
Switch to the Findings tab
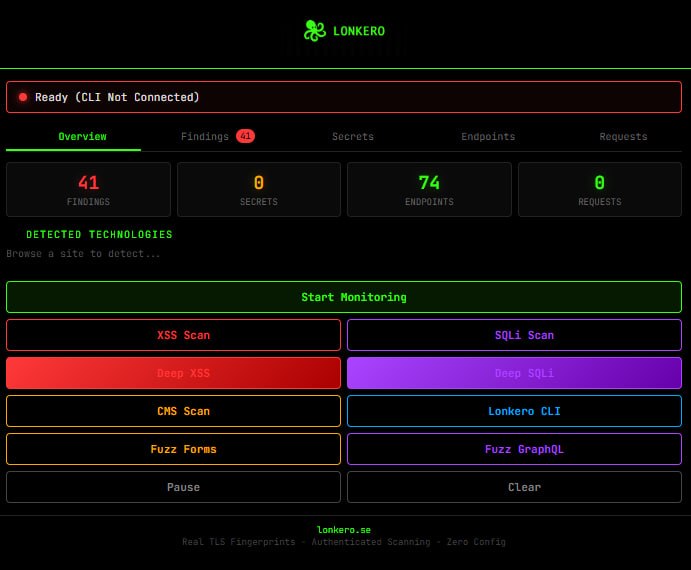pos(218,136)
